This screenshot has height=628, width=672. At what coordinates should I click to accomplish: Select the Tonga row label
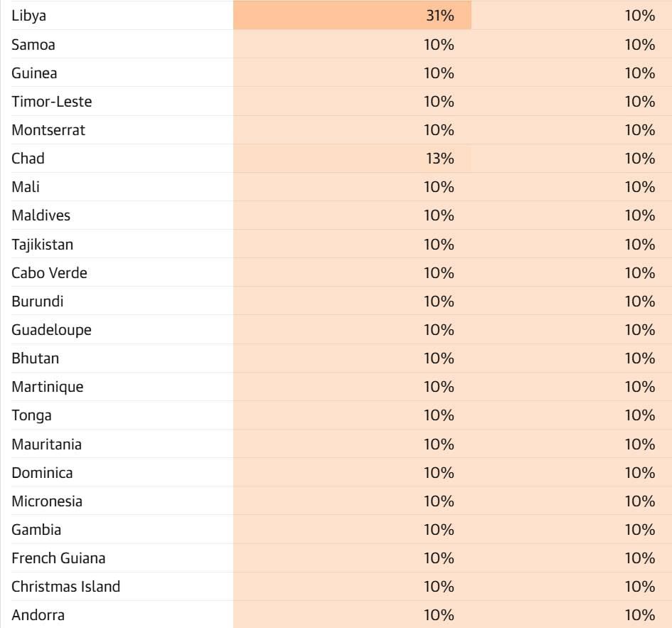coord(32,416)
